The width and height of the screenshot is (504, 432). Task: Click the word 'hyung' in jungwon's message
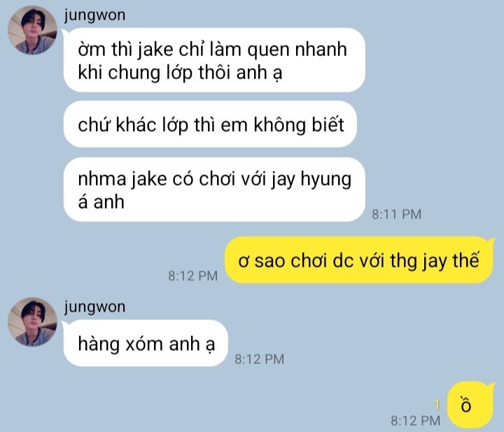pos(325,179)
